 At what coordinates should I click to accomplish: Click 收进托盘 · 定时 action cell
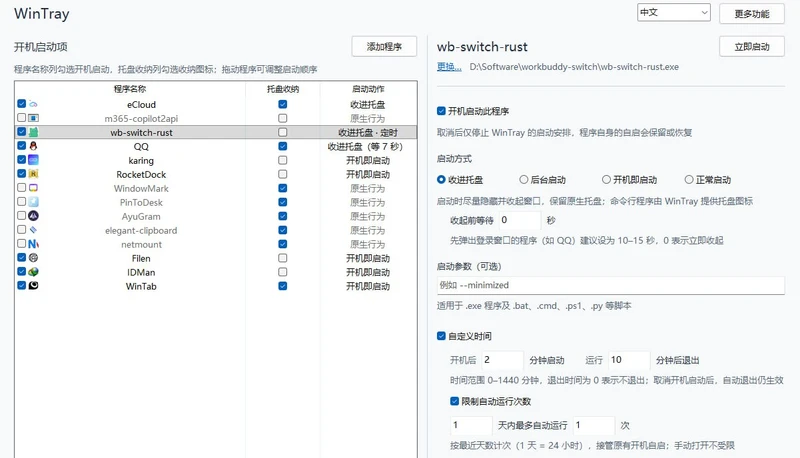pyautogui.click(x=368, y=132)
